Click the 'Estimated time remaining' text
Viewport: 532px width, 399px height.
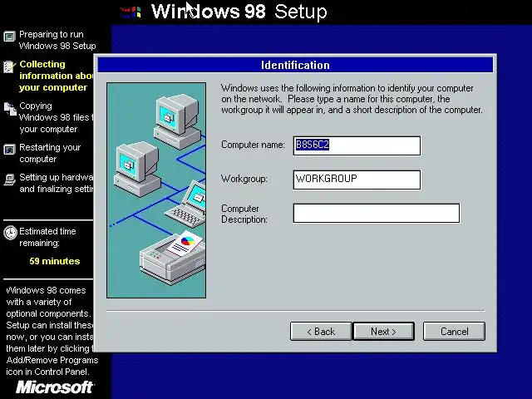[x=47, y=237]
